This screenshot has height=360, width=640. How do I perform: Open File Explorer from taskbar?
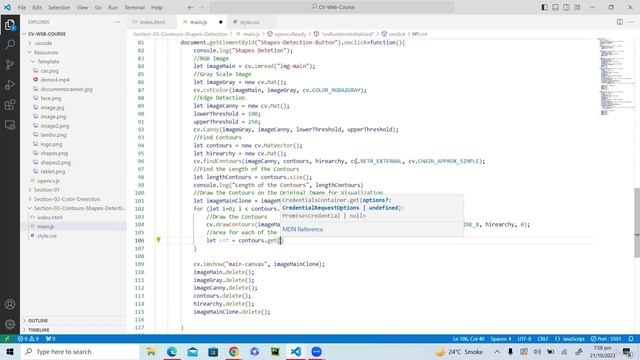[x=151, y=351]
